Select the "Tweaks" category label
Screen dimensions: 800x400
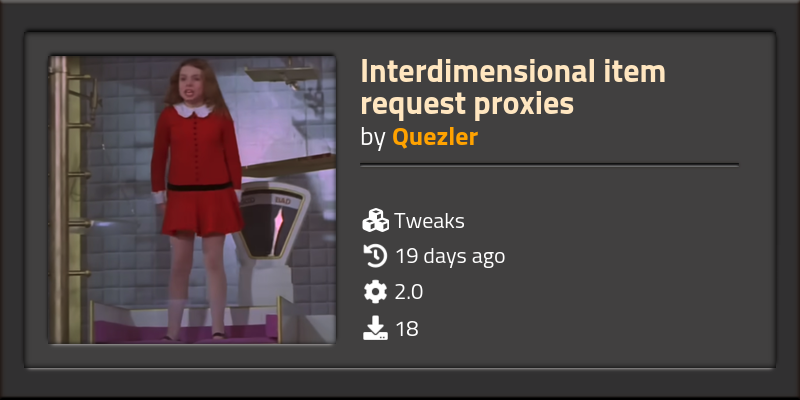coord(430,221)
